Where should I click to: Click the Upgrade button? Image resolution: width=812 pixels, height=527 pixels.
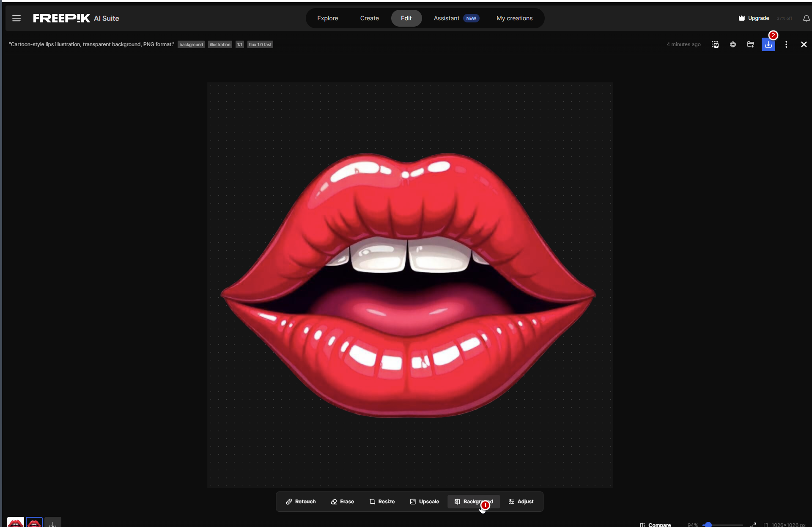pyautogui.click(x=754, y=18)
